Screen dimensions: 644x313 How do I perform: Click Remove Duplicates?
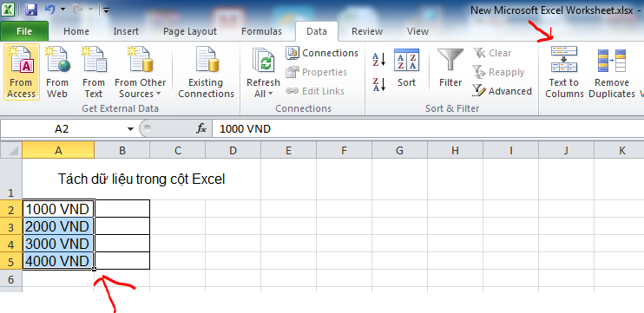coord(612,72)
